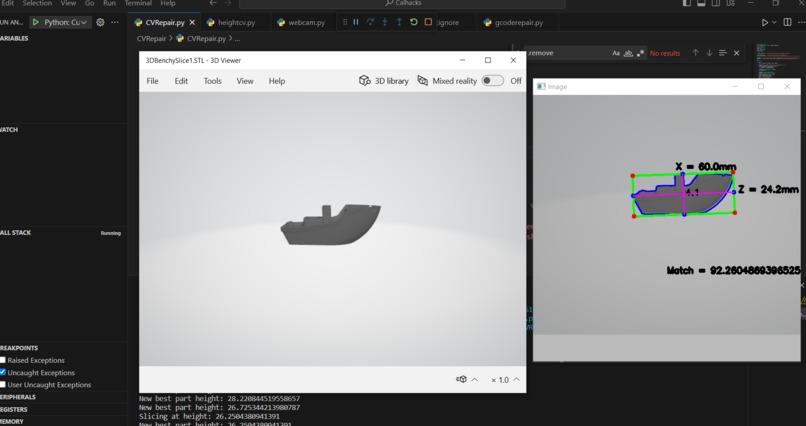
Task: Open launch.json via the gear icon
Action: pos(100,22)
